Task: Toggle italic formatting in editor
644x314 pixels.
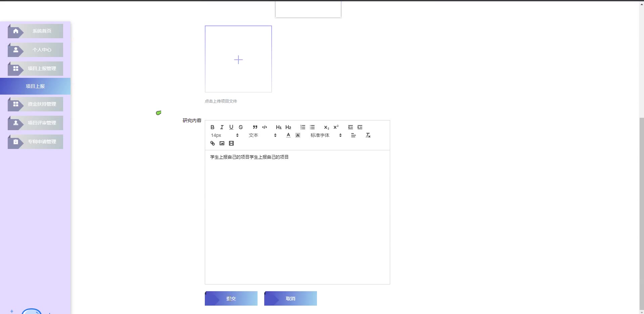Action: 222,127
